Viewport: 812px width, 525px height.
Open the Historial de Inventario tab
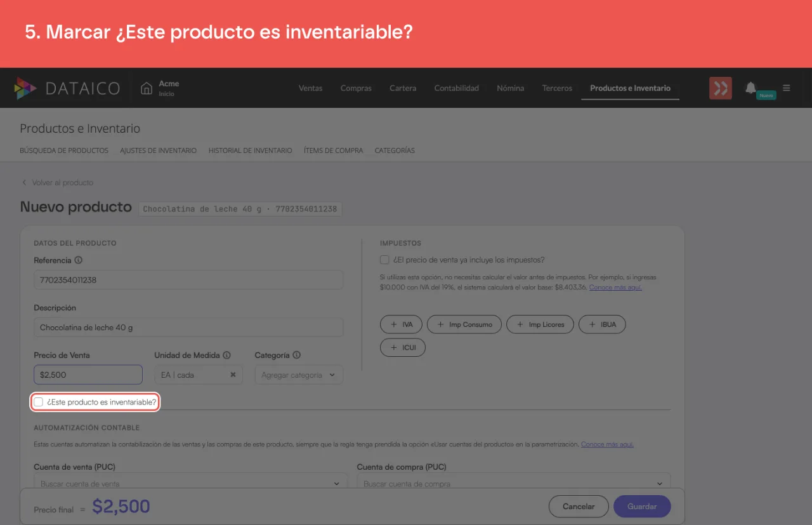[x=251, y=150]
